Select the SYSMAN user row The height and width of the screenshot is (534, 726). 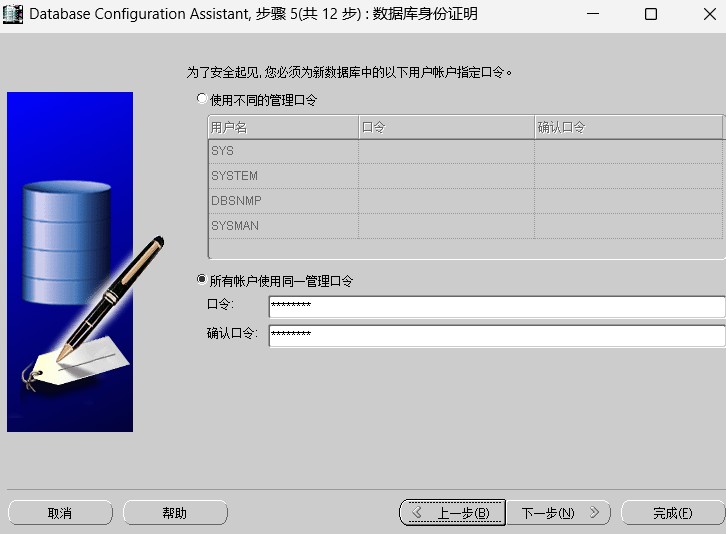tap(465, 226)
